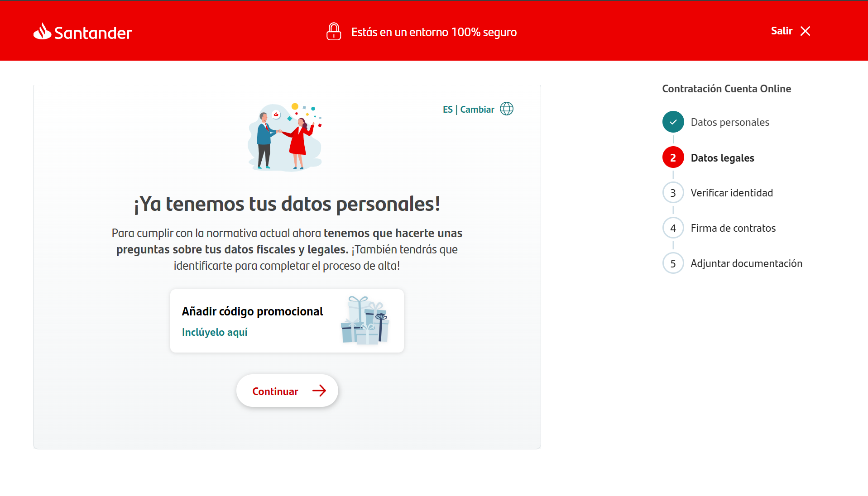The image size is (868, 496).
Task: Click the Santander logo
Action: (82, 32)
